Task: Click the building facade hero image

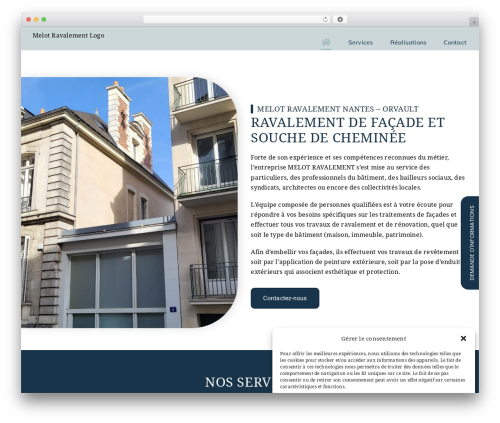Action: tap(129, 202)
